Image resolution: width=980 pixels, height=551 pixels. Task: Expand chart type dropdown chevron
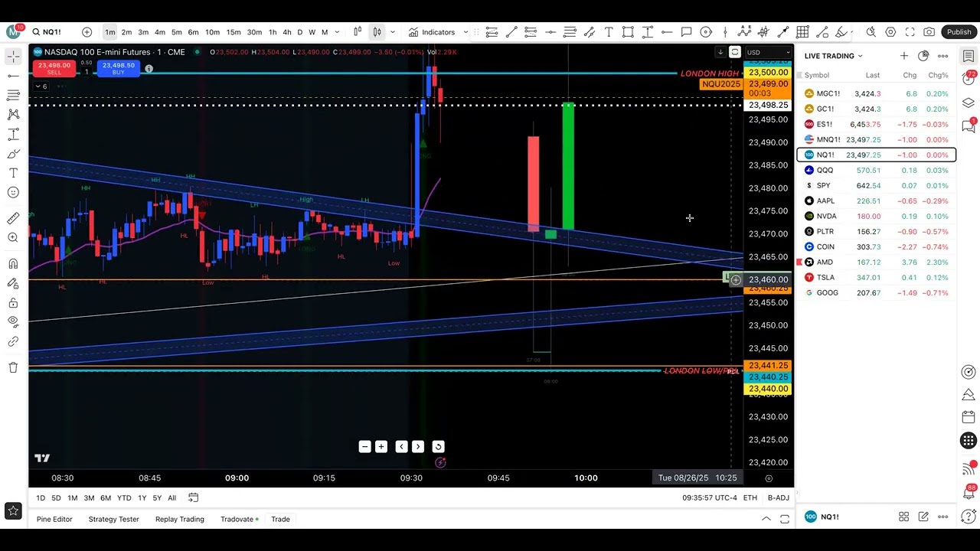click(393, 32)
